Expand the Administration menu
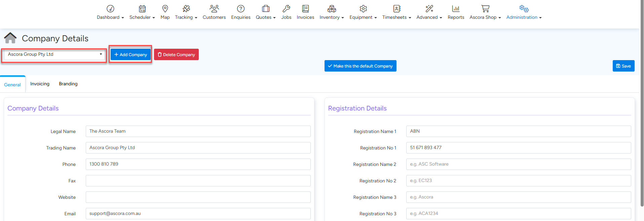This screenshot has width=644, height=221. click(x=524, y=17)
